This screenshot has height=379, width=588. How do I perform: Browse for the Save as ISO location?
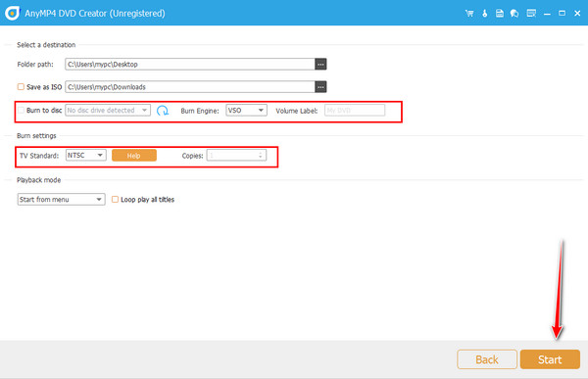pos(320,87)
